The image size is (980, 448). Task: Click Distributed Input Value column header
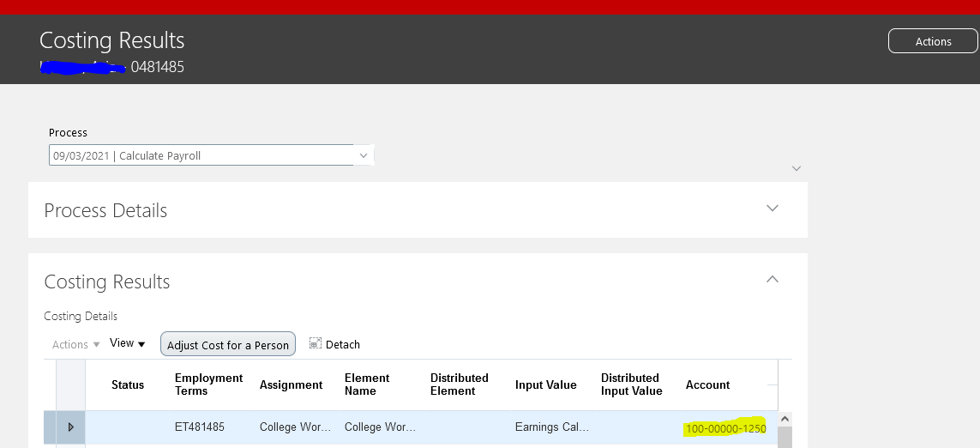pos(631,384)
